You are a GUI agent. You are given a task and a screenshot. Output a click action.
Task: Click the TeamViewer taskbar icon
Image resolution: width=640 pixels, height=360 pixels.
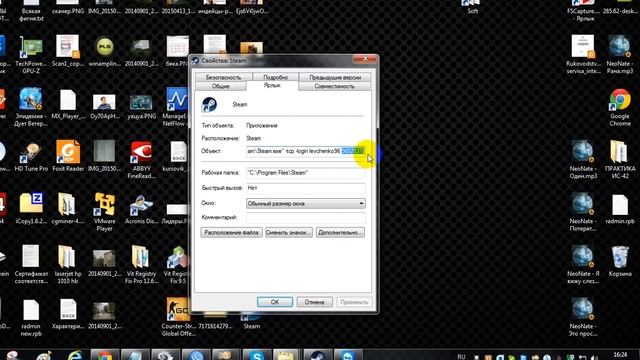[348, 355]
